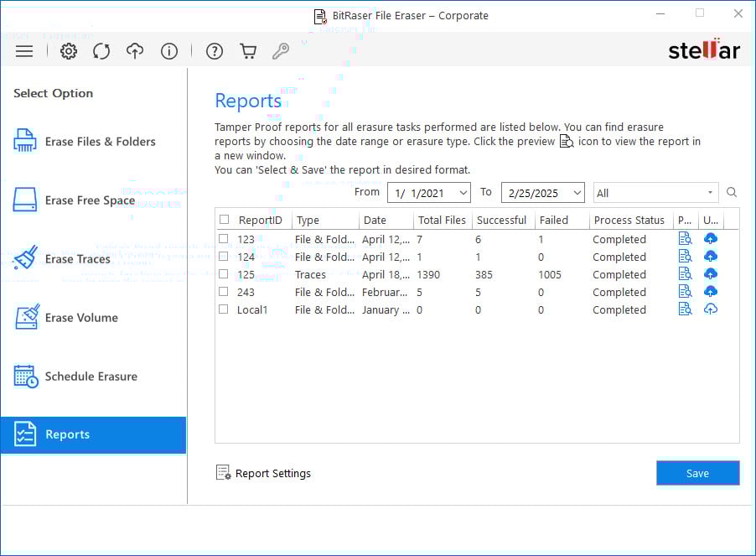
Task: Select Erase Files & Folders option
Action: pos(93,141)
